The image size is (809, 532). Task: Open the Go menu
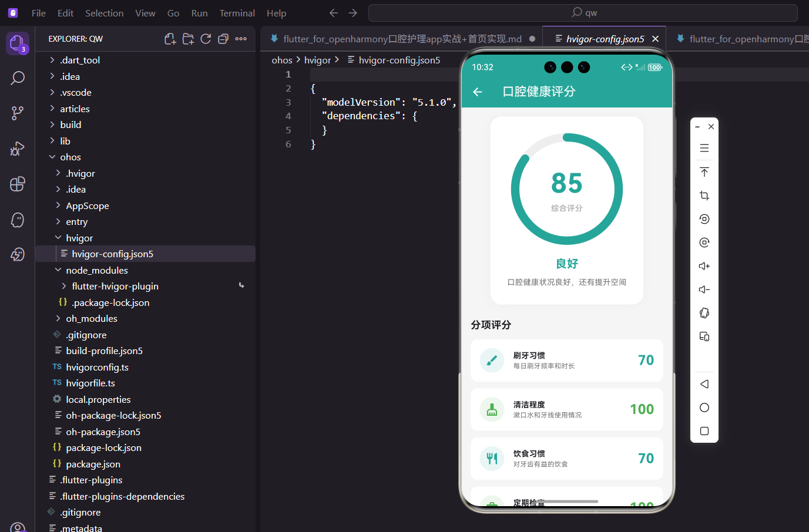pyautogui.click(x=173, y=13)
